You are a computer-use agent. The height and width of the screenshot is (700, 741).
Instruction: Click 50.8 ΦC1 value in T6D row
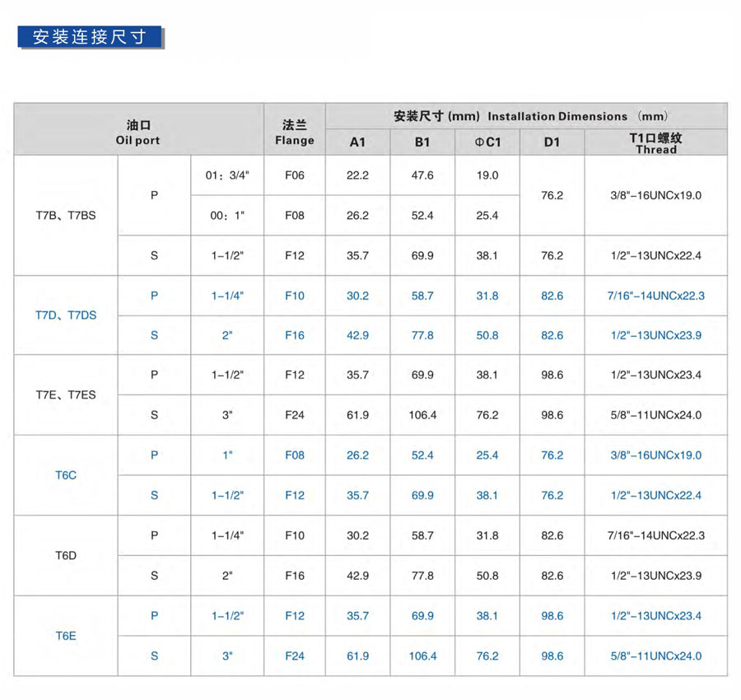point(487,576)
